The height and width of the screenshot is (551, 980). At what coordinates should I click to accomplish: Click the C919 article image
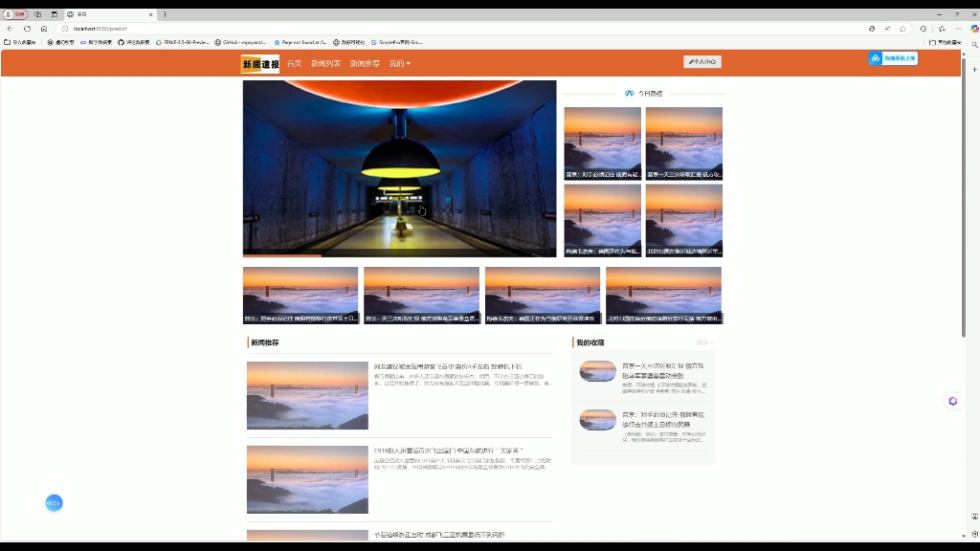(x=307, y=479)
